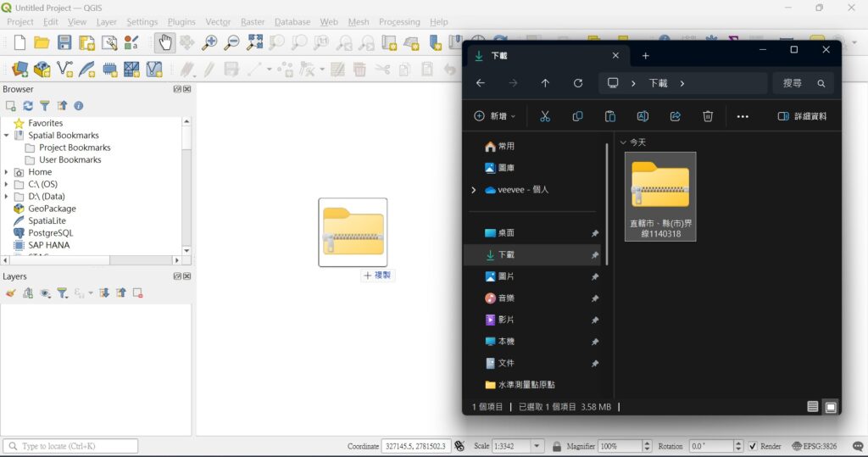
Task: Copy the selected file in Explorer
Action: coord(577,116)
